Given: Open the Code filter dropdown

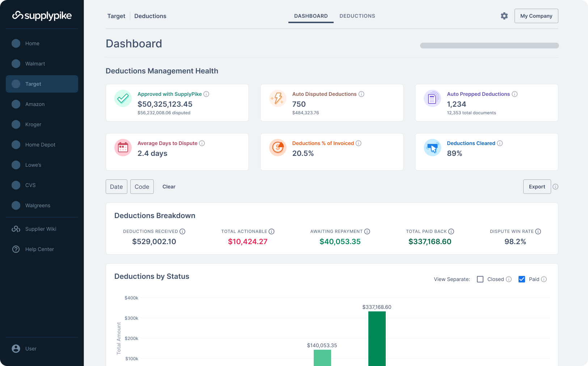Looking at the screenshot, I should click(142, 187).
